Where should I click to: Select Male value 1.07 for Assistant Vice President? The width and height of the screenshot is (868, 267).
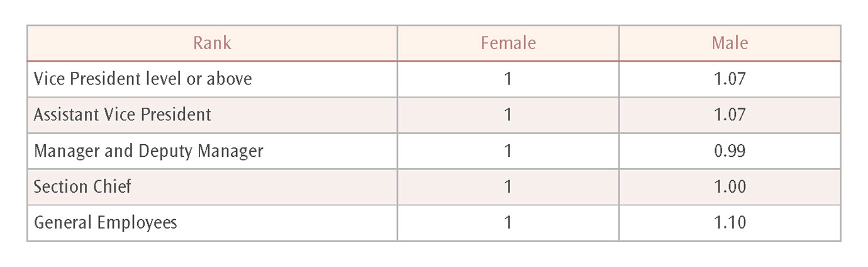click(730, 115)
